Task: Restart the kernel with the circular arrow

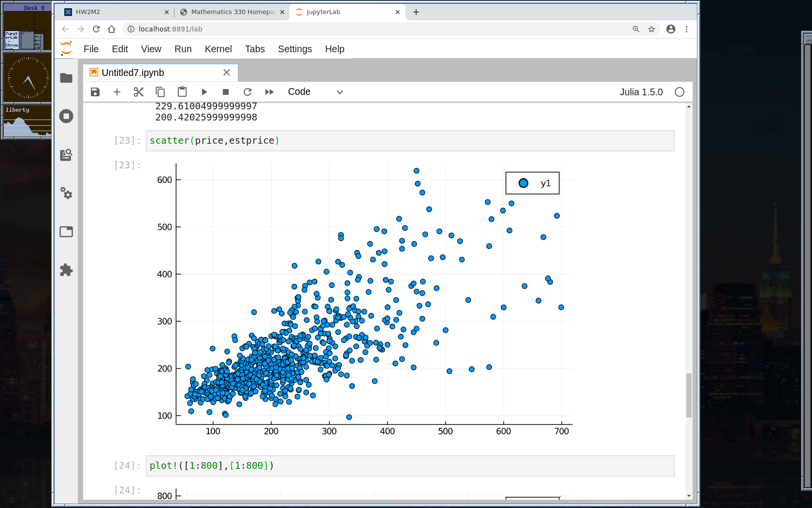Action: coord(247,92)
